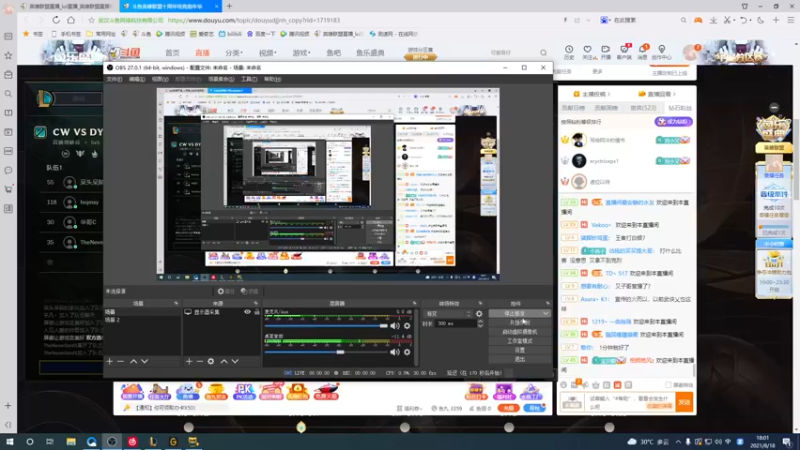This screenshot has width=800, height=450.
Task: Add a new source with plus icon
Action: [189, 361]
